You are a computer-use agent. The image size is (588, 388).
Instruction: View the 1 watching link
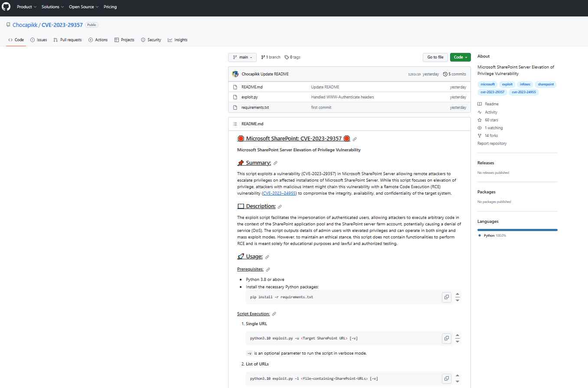click(x=490, y=128)
